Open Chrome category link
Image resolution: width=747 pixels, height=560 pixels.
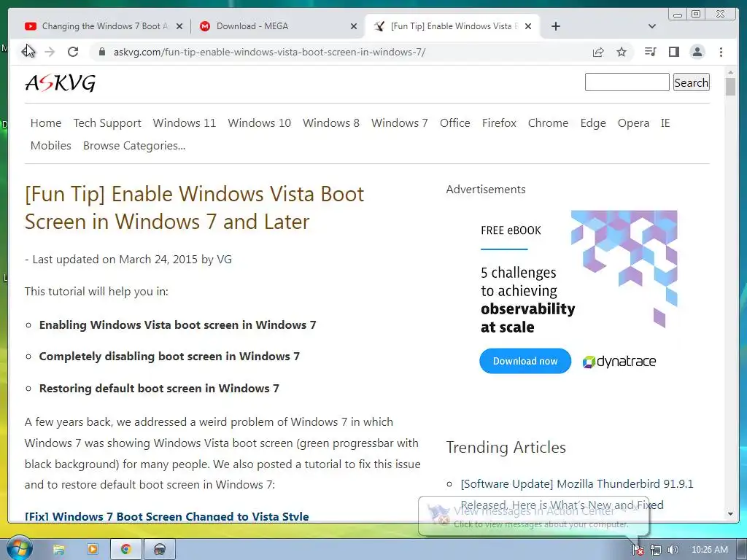(x=548, y=122)
